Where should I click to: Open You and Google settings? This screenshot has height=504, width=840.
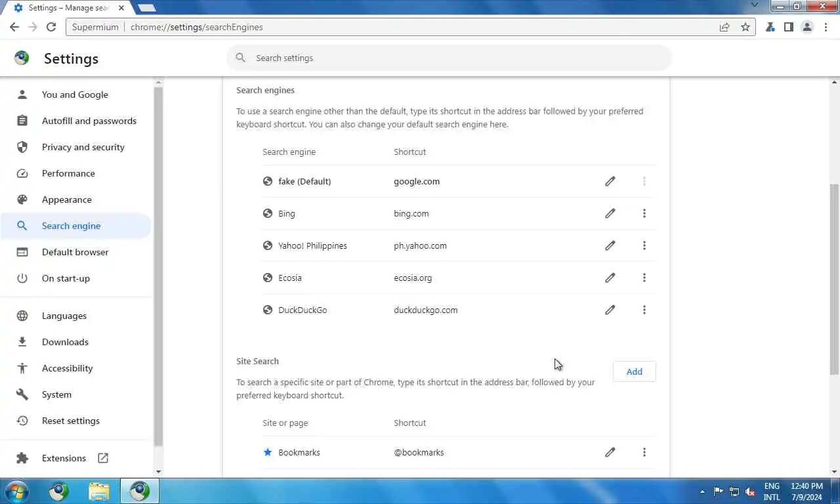click(75, 94)
